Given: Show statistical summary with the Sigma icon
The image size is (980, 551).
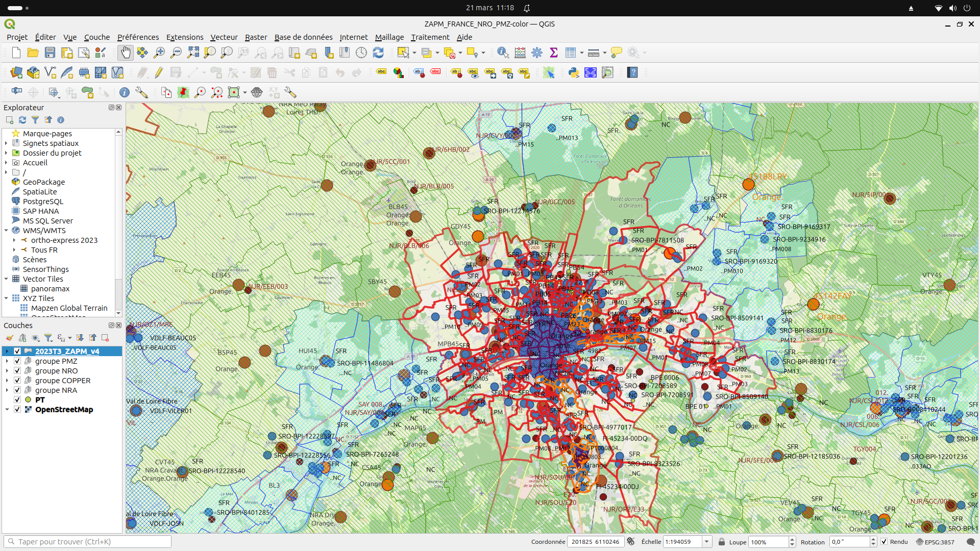Looking at the screenshot, I should point(554,53).
